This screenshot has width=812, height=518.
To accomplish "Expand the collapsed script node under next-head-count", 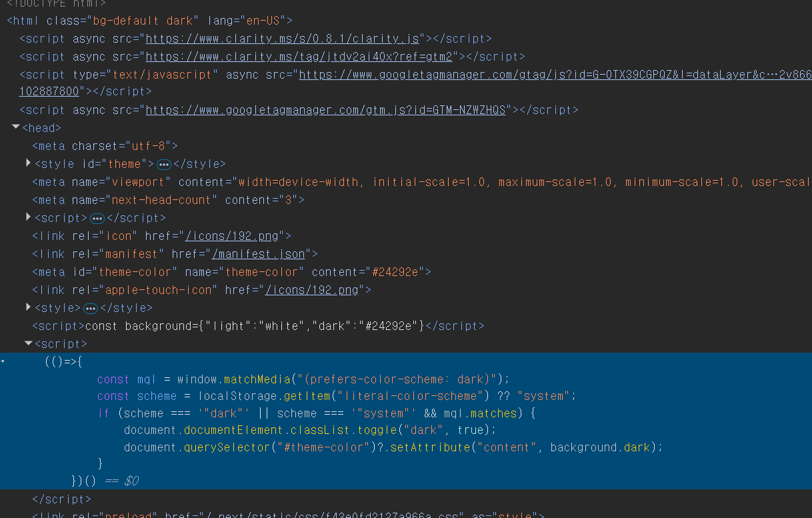I will (29, 217).
